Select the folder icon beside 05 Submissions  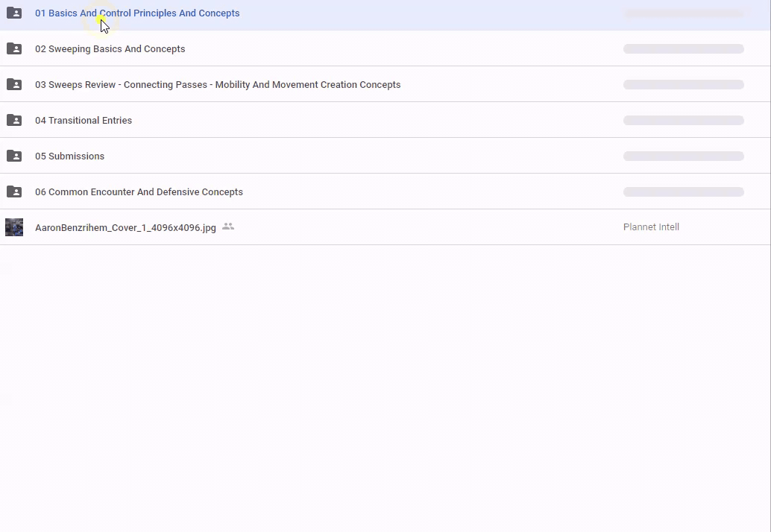click(14, 156)
